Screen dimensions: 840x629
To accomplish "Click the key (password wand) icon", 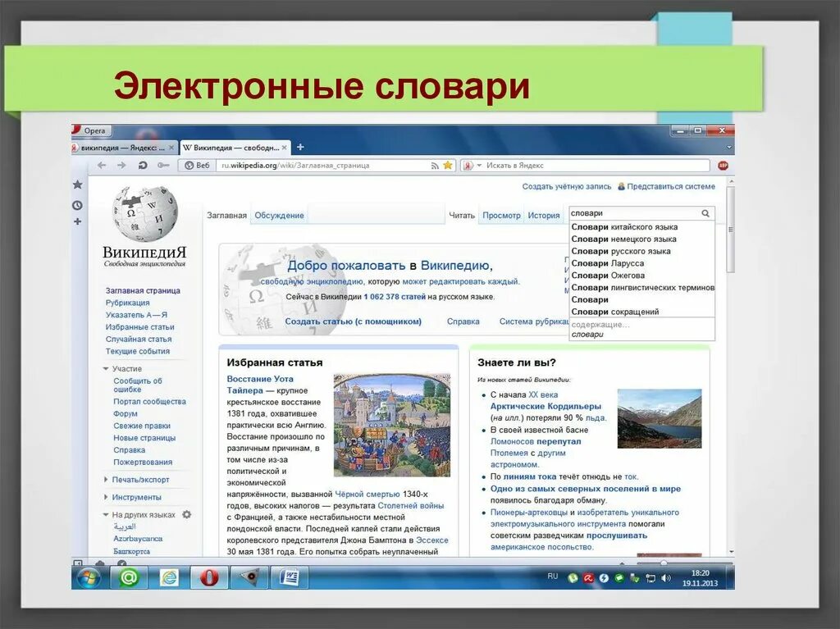I will click(163, 166).
